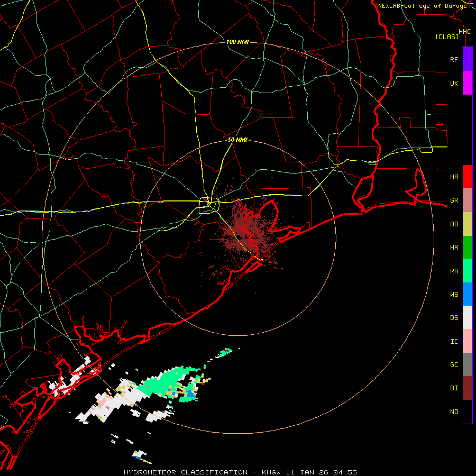Click the KHGX radar site identifier

[x=271, y=472]
